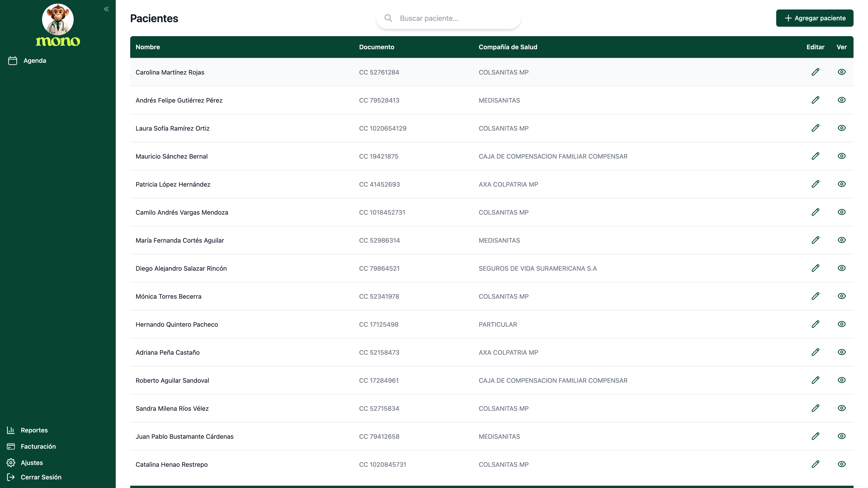
Task: Click the Nombre column header
Action: (x=148, y=47)
